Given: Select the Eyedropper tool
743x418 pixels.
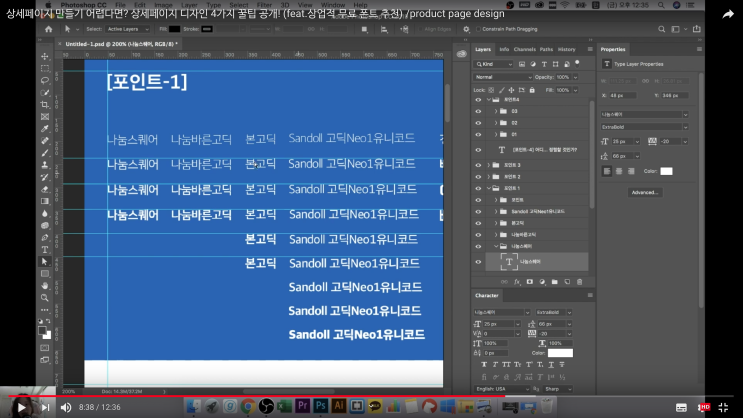Looking at the screenshot, I should pyautogui.click(x=45, y=128).
